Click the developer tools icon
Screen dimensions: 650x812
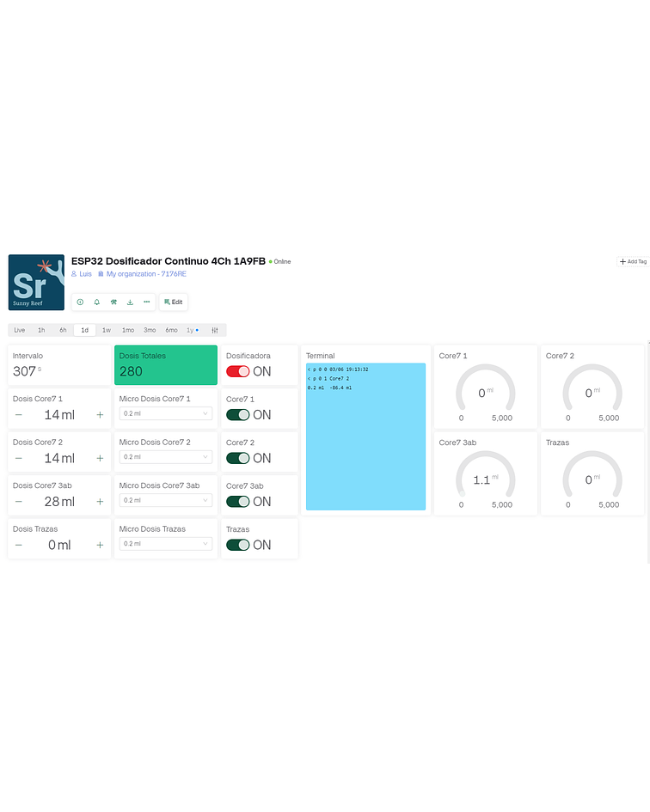point(113,302)
